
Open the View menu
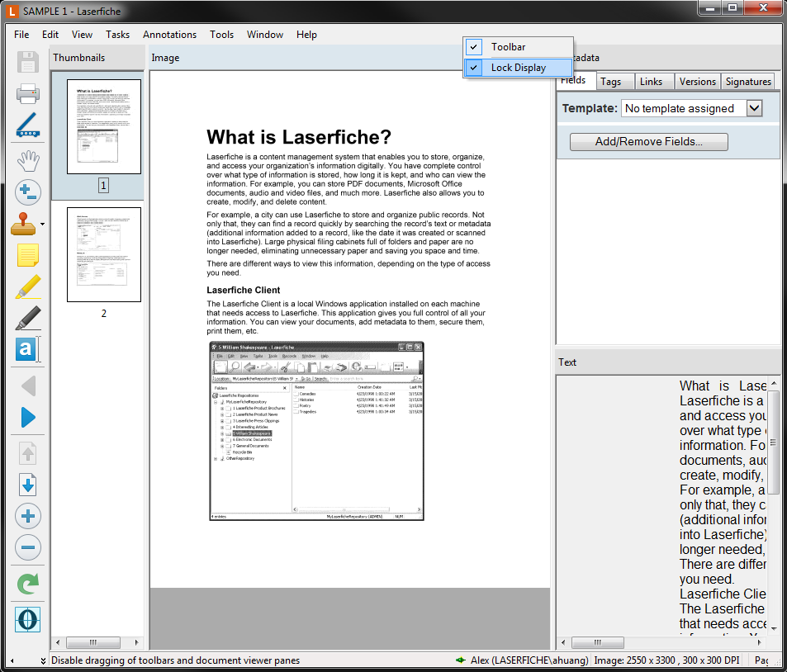click(82, 35)
